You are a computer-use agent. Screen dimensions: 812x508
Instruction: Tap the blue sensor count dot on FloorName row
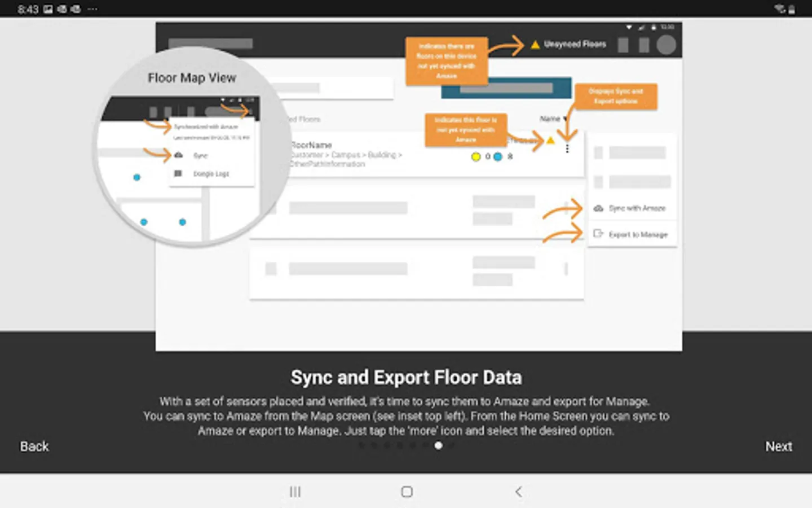tap(498, 157)
